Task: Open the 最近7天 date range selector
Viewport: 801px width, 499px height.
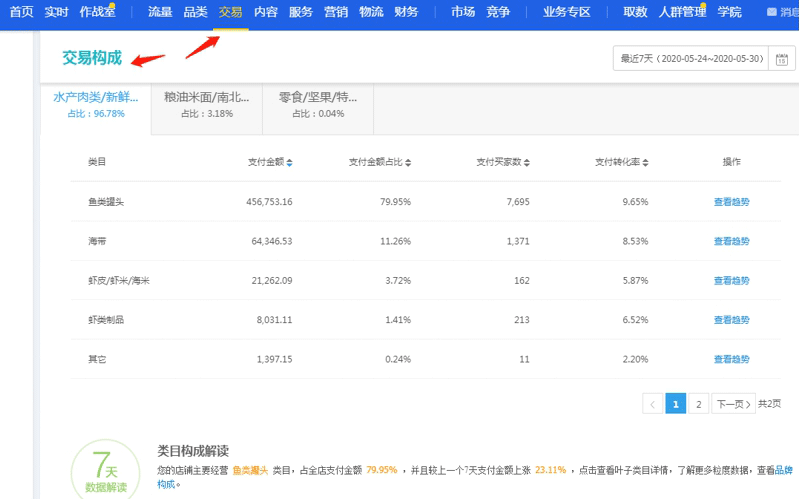Action: coord(691,59)
